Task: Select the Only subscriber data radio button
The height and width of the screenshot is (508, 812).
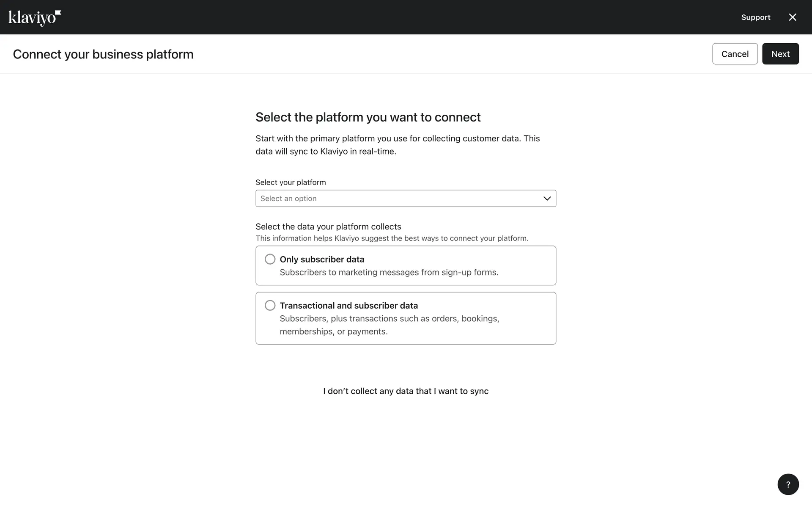Action: pos(270,259)
